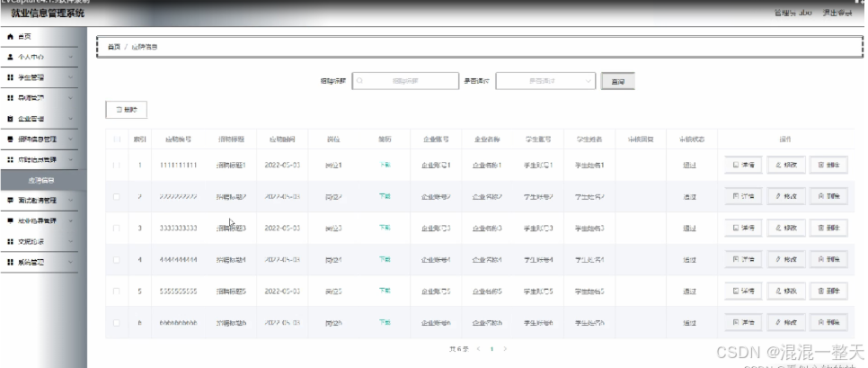This screenshot has width=868, height=368.
Task: Click the 首页 breadcrumb link
Action: click(113, 47)
